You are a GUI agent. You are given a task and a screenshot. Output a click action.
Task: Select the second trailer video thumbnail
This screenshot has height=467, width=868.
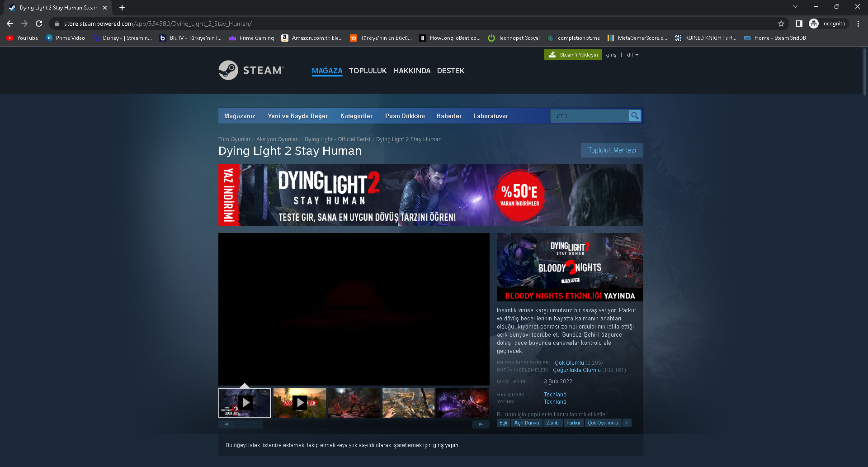pyautogui.click(x=300, y=403)
